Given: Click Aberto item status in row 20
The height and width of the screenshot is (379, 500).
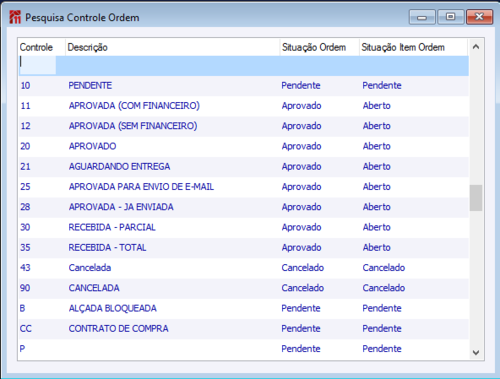Looking at the screenshot, I should [377, 146].
